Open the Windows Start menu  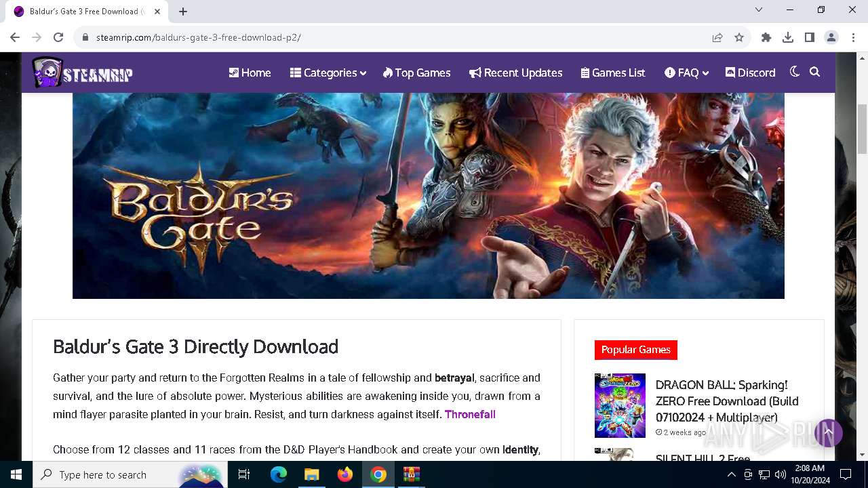16,474
